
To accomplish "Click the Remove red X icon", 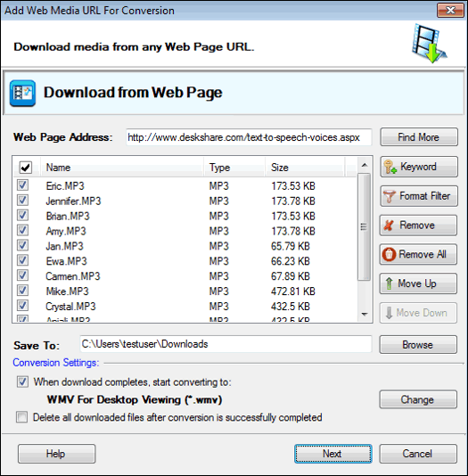I will point(389,226).
